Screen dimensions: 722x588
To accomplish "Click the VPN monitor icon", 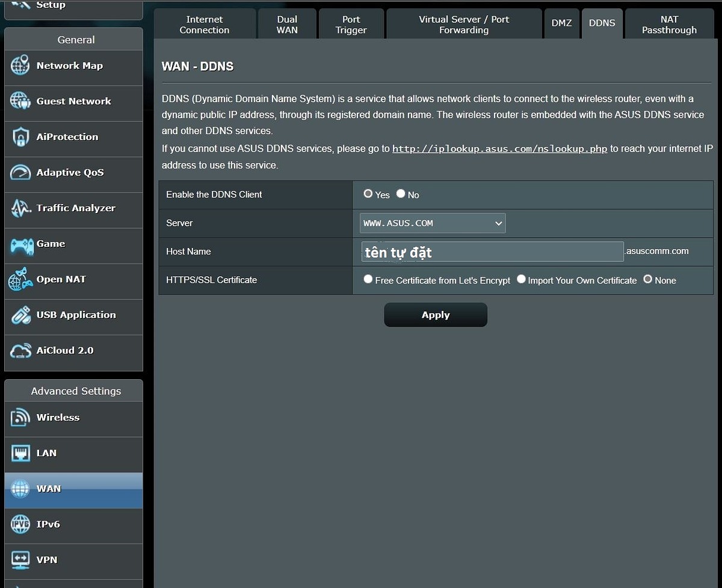I will pos(20,560).
